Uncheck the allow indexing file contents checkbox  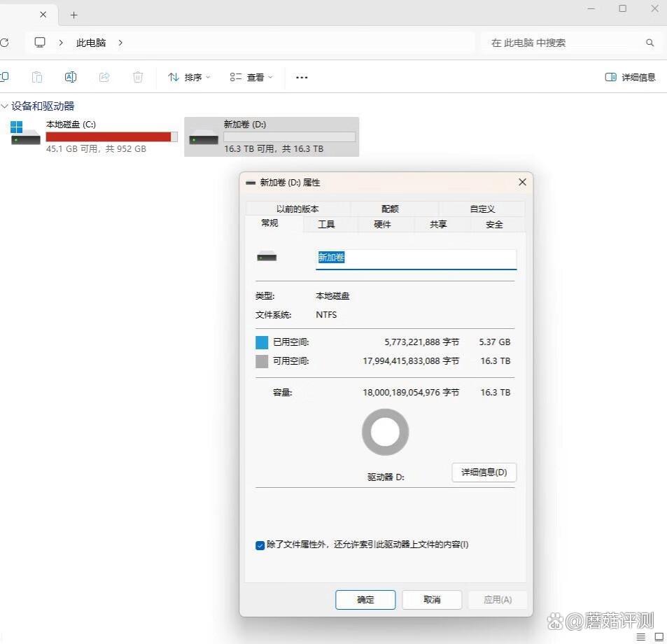260,545
